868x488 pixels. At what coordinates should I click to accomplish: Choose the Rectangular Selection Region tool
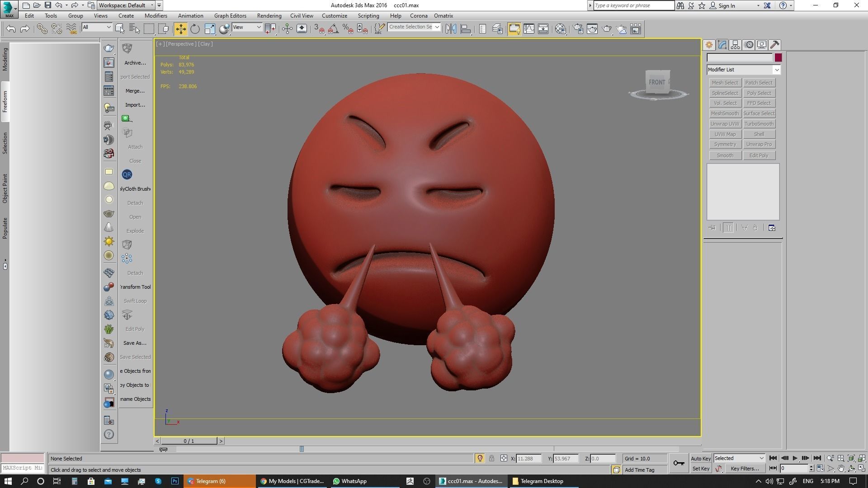(149, 29)
